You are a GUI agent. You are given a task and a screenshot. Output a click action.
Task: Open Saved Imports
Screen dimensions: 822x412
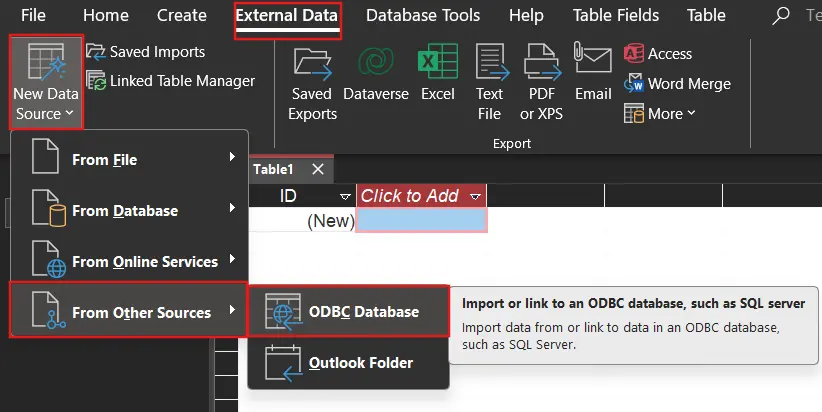pyautogui.click(x=145, y=52)
